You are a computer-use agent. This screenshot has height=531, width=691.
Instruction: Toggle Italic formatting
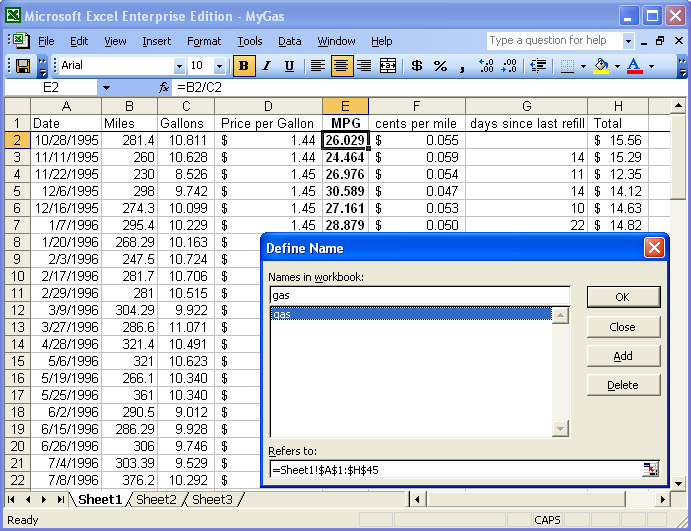(x=267, y=66)
